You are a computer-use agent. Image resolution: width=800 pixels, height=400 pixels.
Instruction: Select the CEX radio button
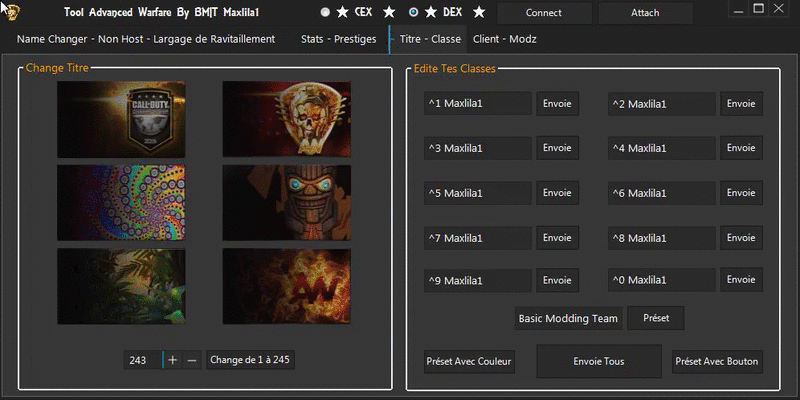click(326, 13)
